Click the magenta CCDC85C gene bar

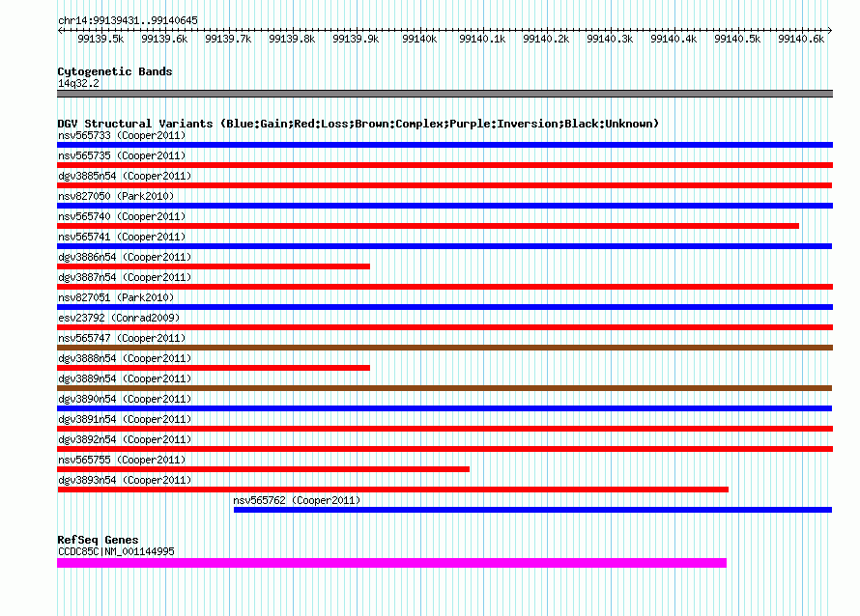(x=391, y=563)
